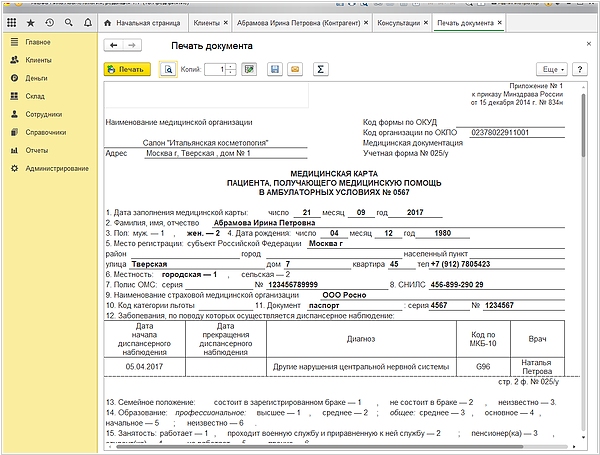Click patient name Абрамова Ирина Петровна

(264, 223)
